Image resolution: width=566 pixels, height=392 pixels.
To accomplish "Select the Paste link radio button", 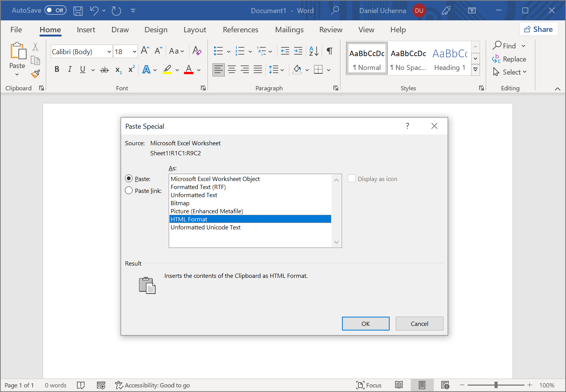I will point(129,190).
